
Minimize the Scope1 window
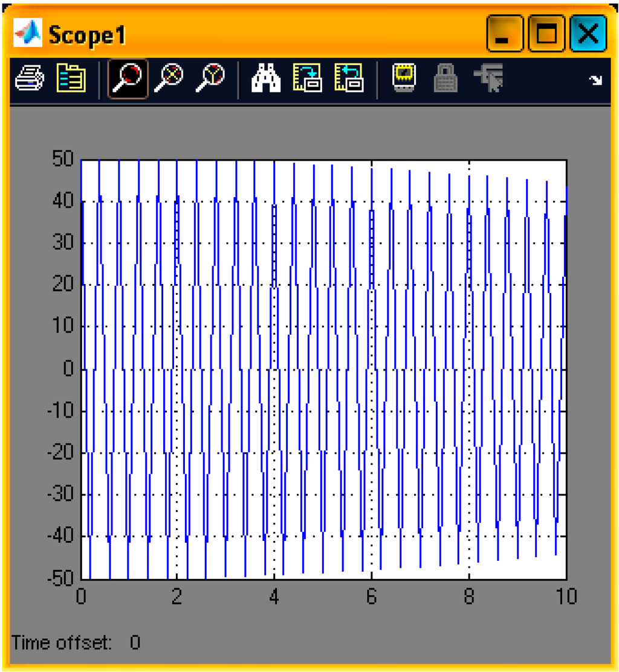(x=505, y=35)
